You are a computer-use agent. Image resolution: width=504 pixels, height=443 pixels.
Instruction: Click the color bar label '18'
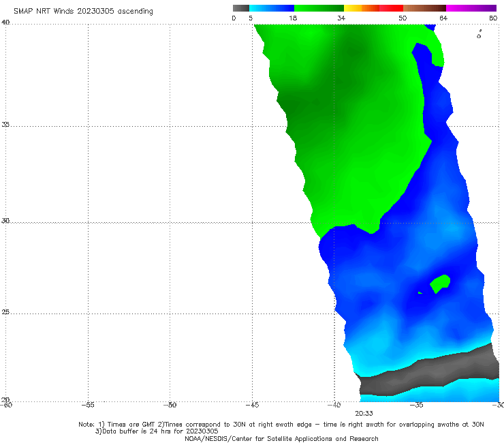point(292,18)
